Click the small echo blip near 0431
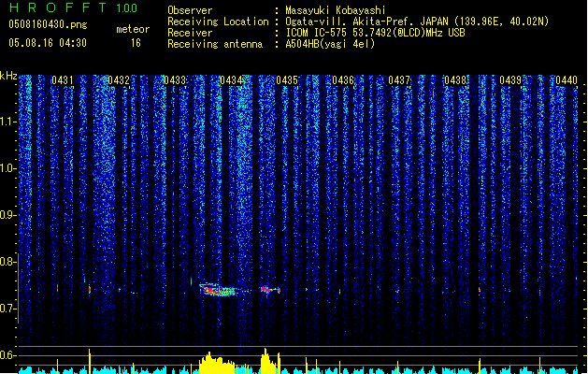This screenshot has width=588, height=374. [x=57, y=288]
